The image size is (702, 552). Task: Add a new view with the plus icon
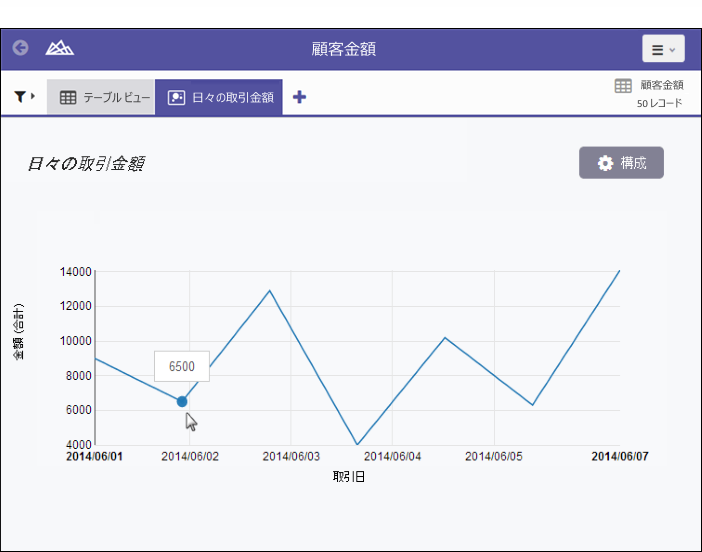click(299, 97)
